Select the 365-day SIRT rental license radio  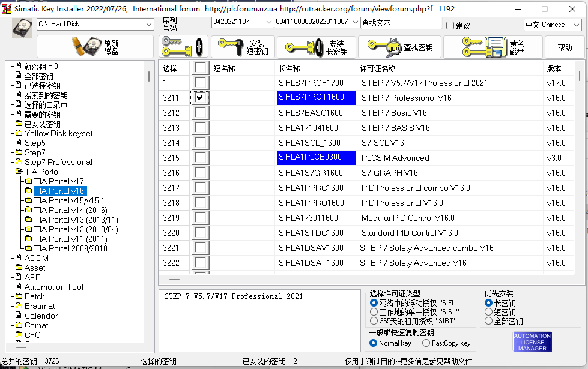tap(374, 321)
